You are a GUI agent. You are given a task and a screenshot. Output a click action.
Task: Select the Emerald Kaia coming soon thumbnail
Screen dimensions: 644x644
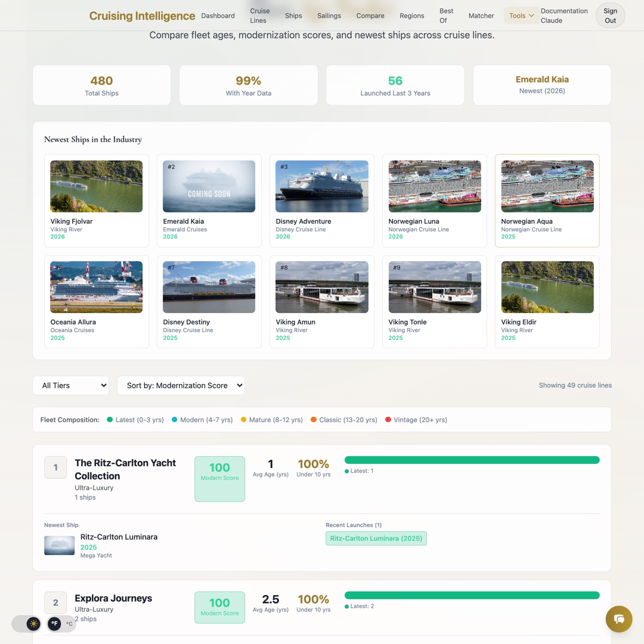pos(209,187)
